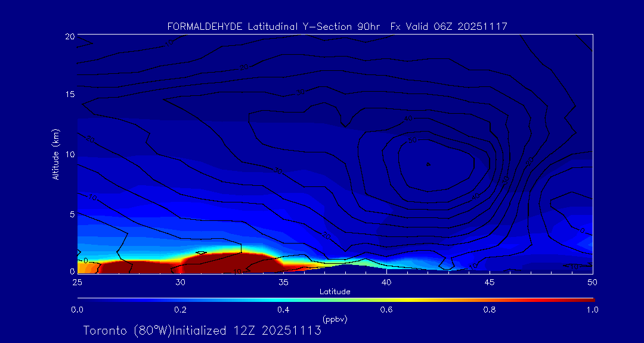This screenshot has width=644, height=343.
Task: Click the FORMALDEHYDE plot title text
Action: (x=337, y=27)
